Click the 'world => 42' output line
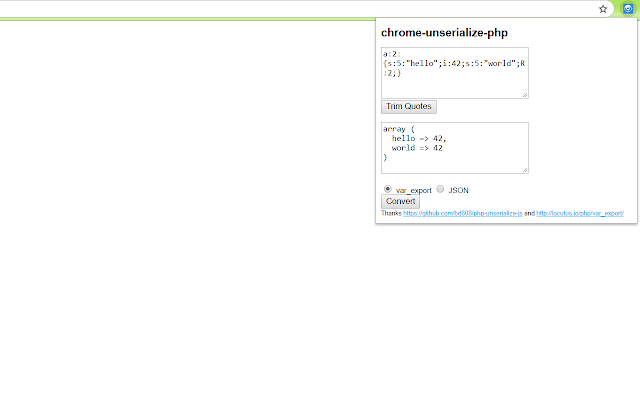The image size is (640, 400). point(417,148)
